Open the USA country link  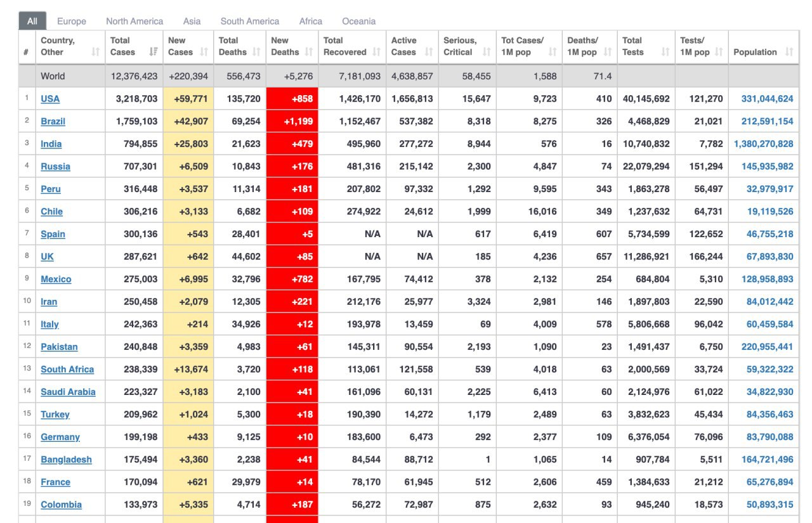click(50, 99)
